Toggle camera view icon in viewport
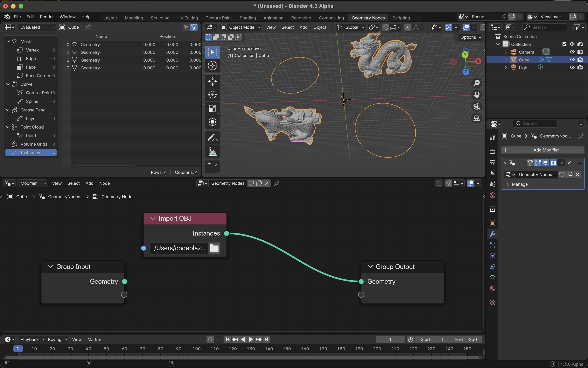Image resolution: width=588 pixels, height=368 pixels. pyautogui.click(x=476, y=106)
